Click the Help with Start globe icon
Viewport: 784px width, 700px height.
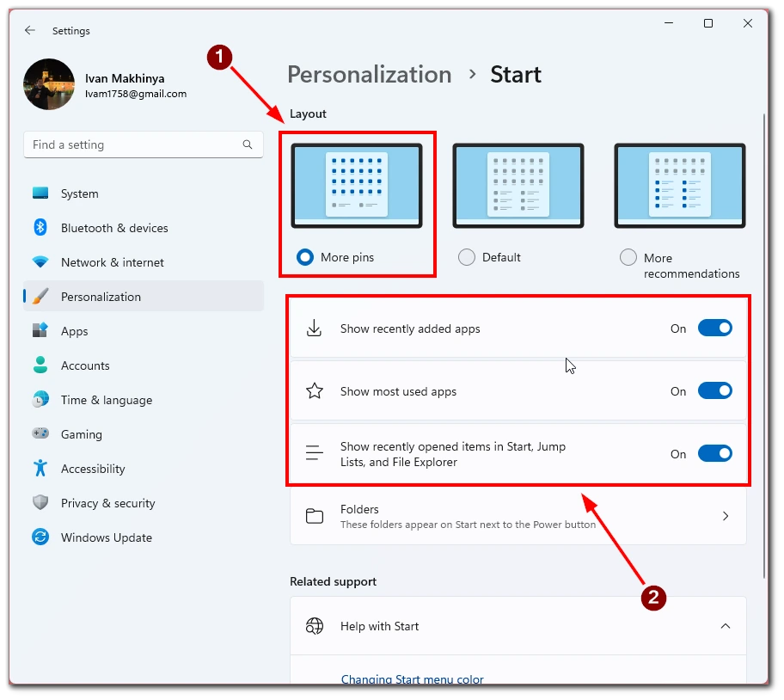315,626
